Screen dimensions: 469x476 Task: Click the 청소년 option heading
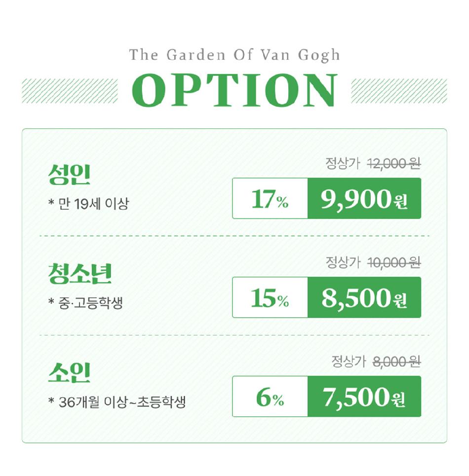coord(80,274)
